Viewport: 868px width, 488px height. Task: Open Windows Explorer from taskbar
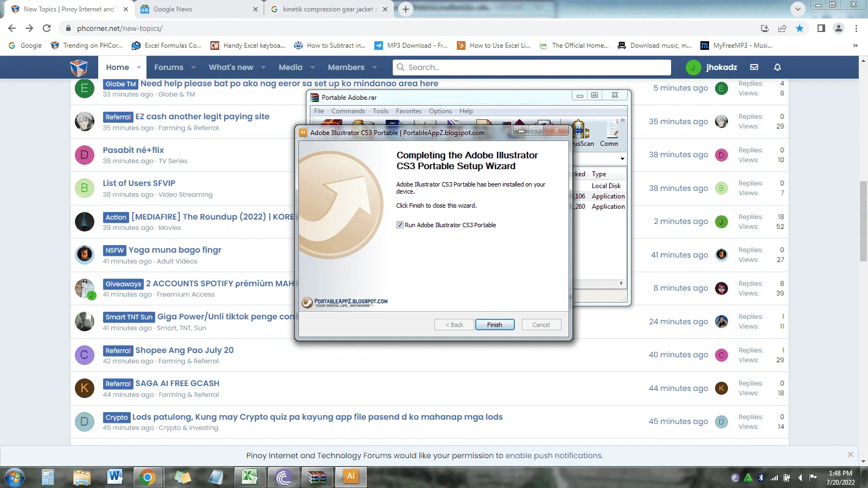point(81,477)
